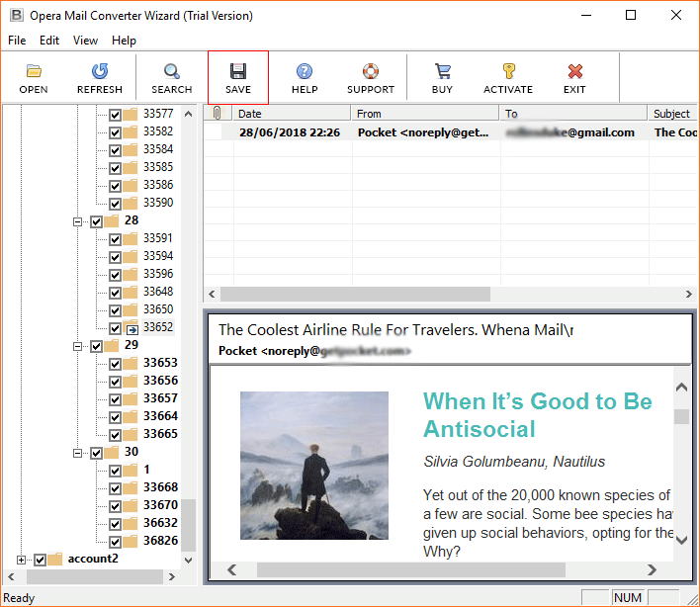
Task: Click the folder icon of 33668
Action: point(131,487)
